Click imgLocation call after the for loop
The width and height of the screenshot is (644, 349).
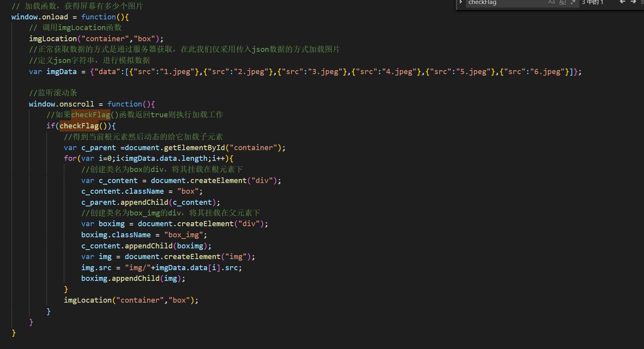[131, 300]
